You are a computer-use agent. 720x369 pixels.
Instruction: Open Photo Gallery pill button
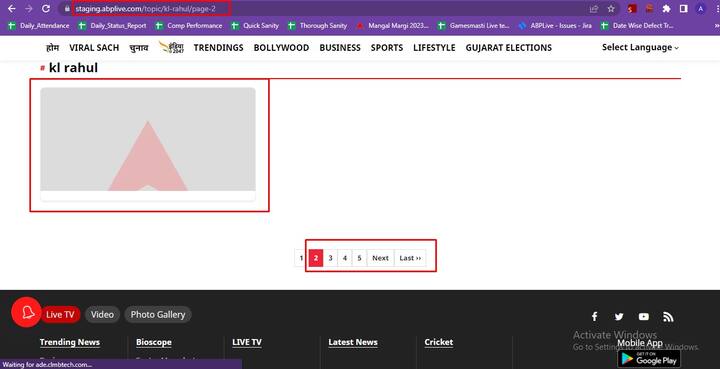158,314
